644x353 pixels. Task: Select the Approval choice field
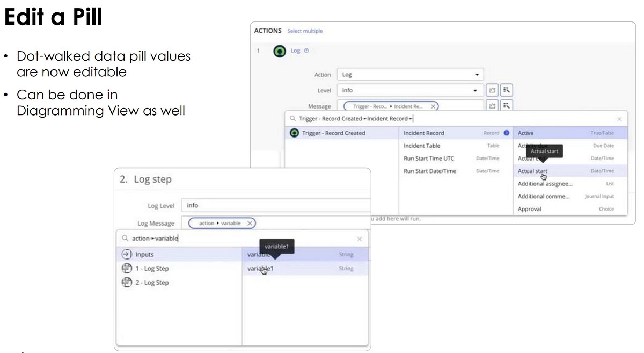pyautogui.click(x=530, y=209)
